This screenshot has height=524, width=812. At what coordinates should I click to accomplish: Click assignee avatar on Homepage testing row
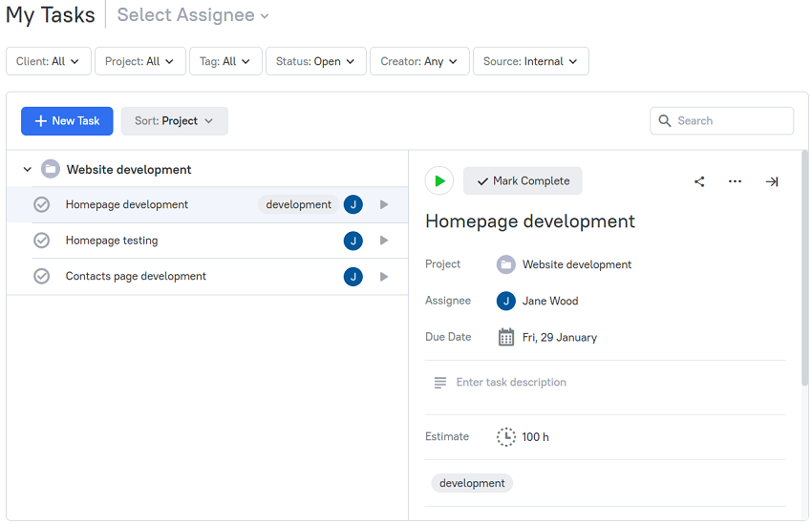pyautogui.click(x=353, y=241)
